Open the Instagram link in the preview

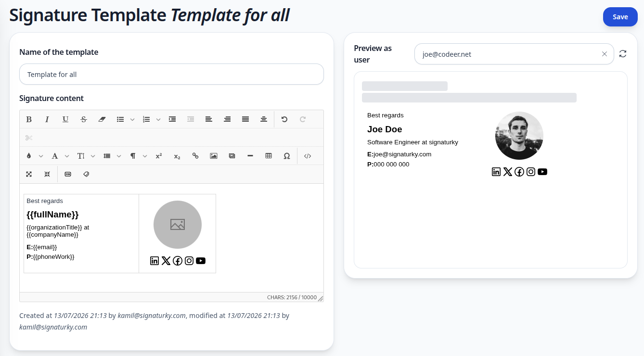tap(531, 172)
